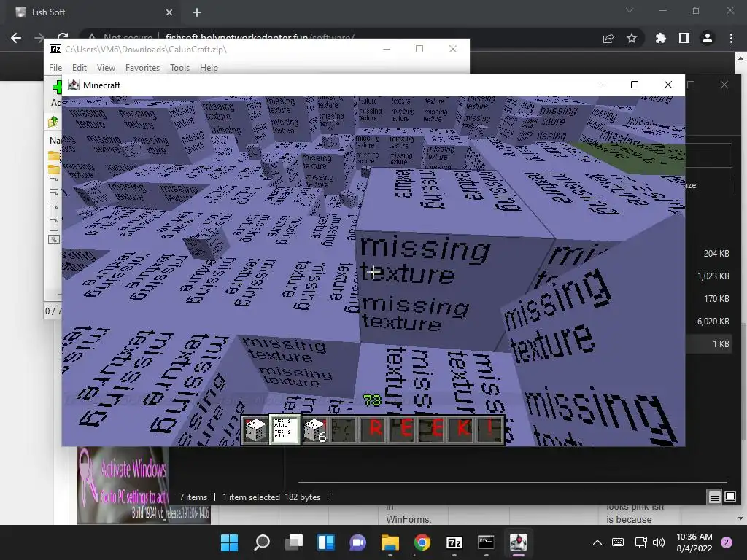Viewport: 747px width, 560px height.
Task: Open a new Chrome tab
Action: tap(197, 12)
